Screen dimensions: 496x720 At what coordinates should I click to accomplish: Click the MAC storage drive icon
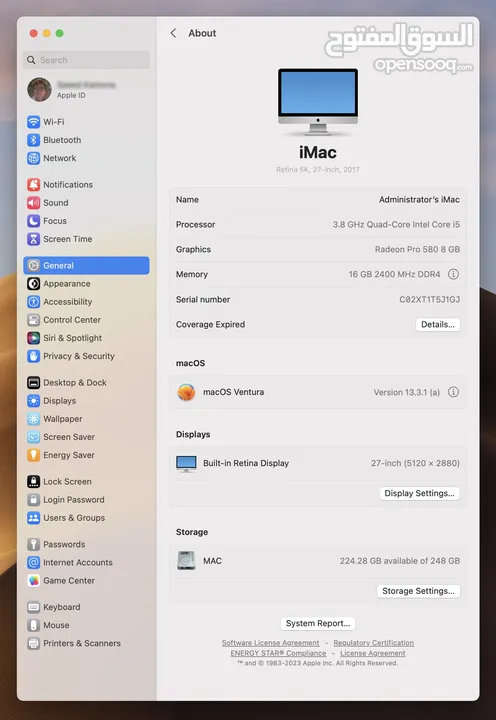pos(186,561)
